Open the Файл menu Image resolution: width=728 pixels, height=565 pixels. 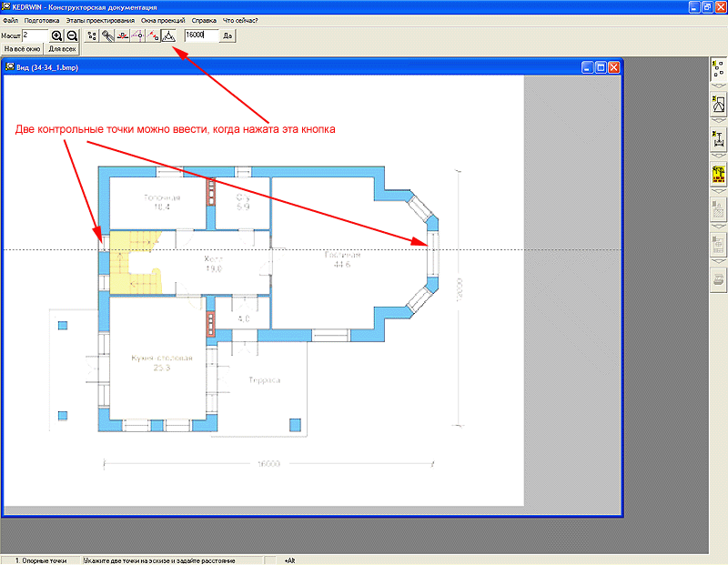(x=10, y=20)
